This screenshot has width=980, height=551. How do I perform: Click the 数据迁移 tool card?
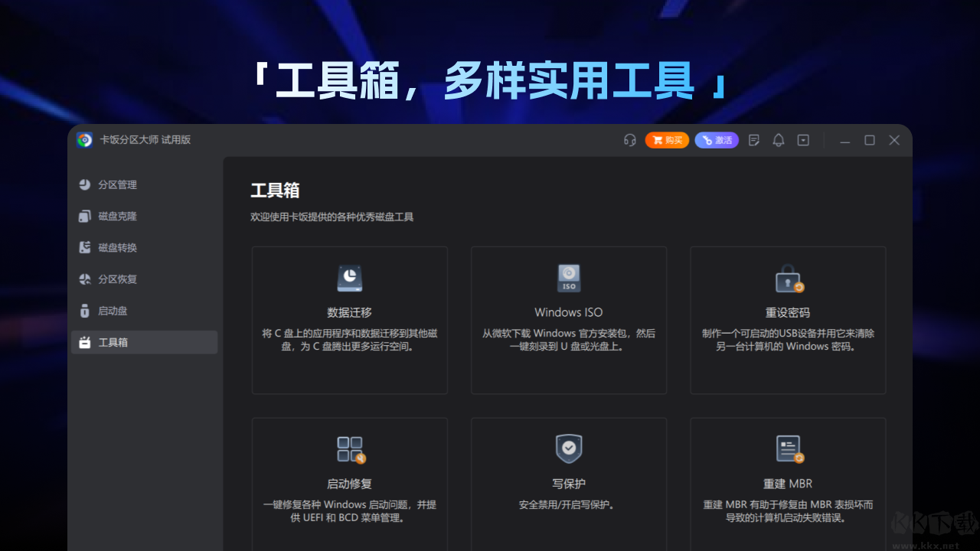(x=349, y=319)
